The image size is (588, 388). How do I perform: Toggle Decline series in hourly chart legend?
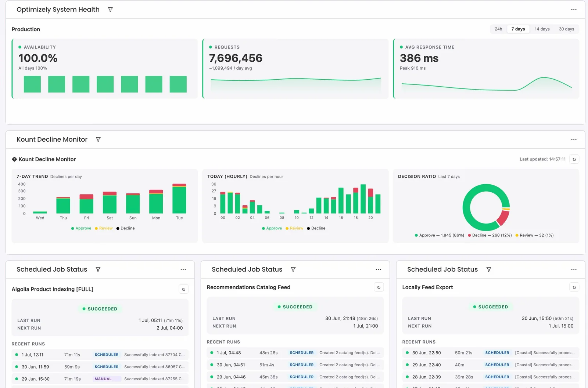coord(316,228)
